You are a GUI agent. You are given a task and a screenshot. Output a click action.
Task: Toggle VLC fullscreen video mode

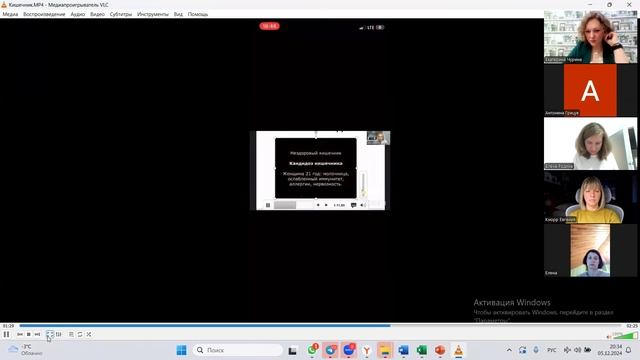(x=49, y=334)
